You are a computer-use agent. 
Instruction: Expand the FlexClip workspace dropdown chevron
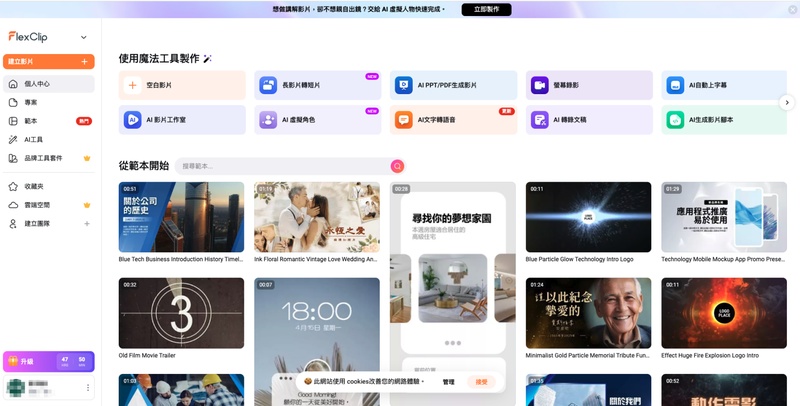coord(84,37)
